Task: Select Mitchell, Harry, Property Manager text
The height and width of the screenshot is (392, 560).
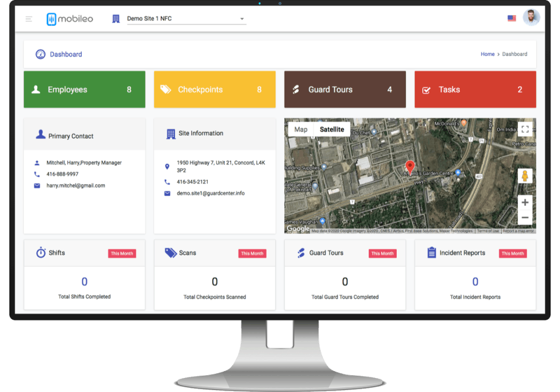Action: [x=84, y=163]
